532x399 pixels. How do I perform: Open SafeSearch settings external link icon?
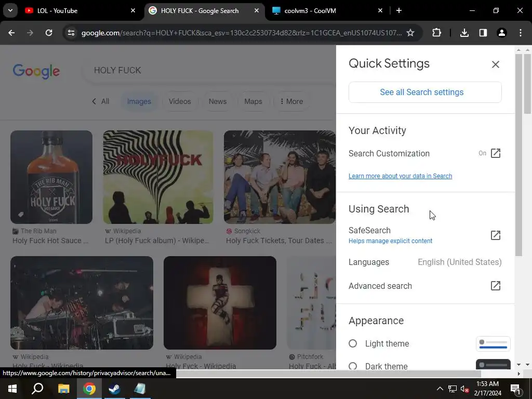pos(495,235)
